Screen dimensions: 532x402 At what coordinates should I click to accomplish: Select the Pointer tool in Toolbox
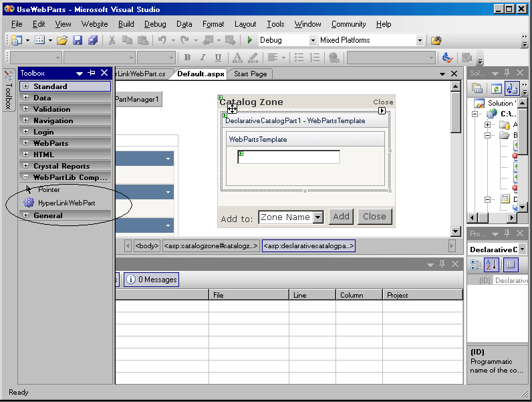click(48, 190)
